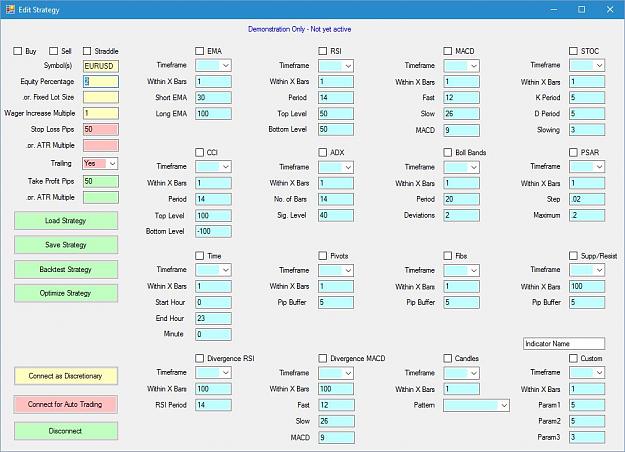Click the Save Strategy button
625x452 pixels.
(66, 245)
